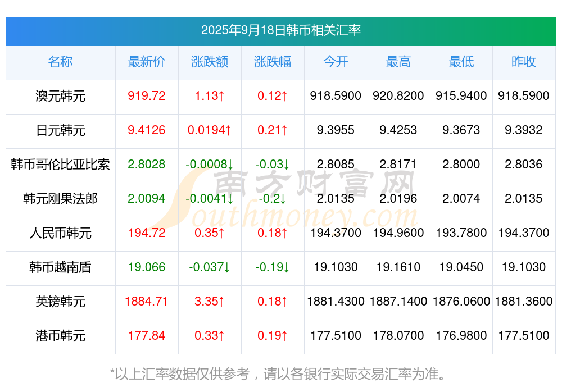This screenshot has width=562, height=392.
Task: Click the 名称 column header
Action: point(60,62)
